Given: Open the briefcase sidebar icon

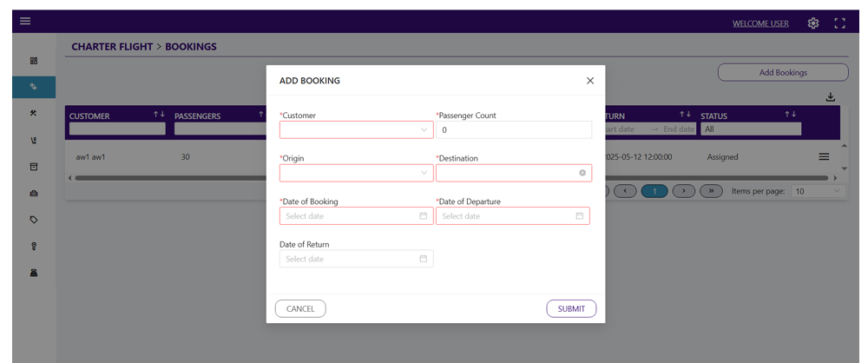Looking at the screenshot, I should coord(34,194).
